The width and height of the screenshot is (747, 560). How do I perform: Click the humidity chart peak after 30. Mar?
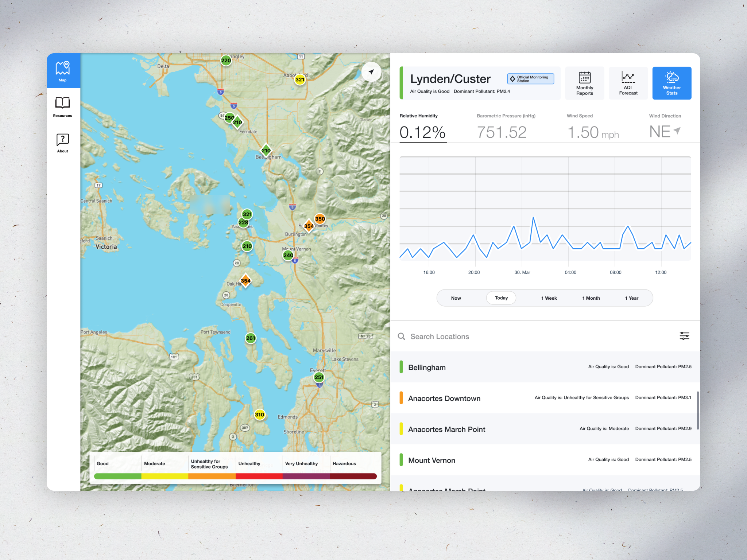[533, 218]
